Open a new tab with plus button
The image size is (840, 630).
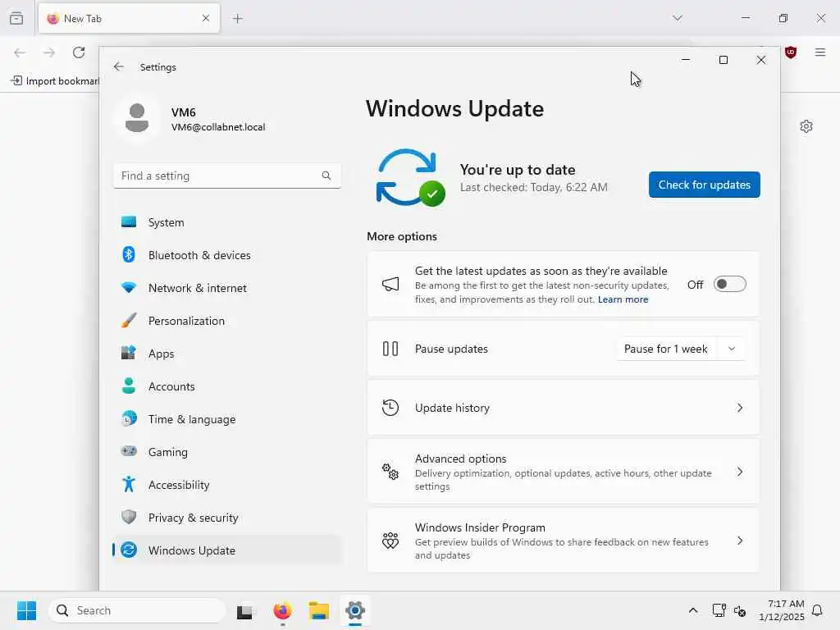pos(238,18)
